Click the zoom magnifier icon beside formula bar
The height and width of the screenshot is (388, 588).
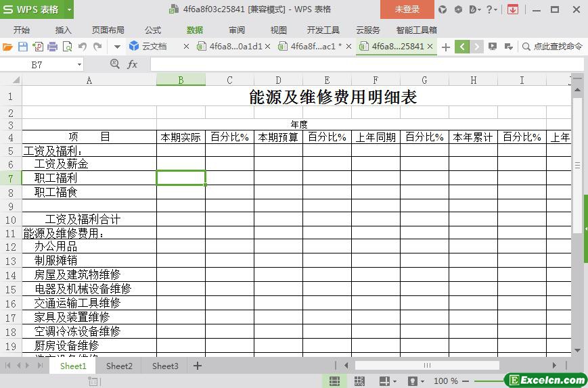pyautogui.click(x=115, y=64)
